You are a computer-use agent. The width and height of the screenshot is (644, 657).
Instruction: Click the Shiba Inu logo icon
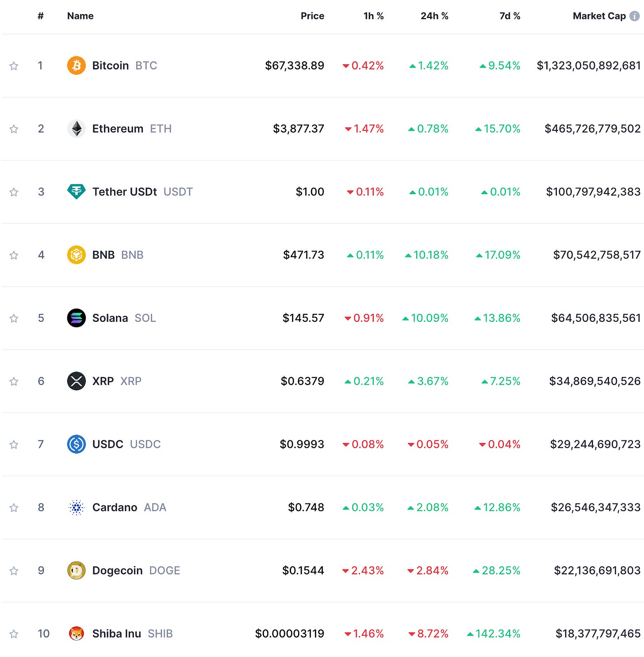pyautogui.click(x=76, y=634)
